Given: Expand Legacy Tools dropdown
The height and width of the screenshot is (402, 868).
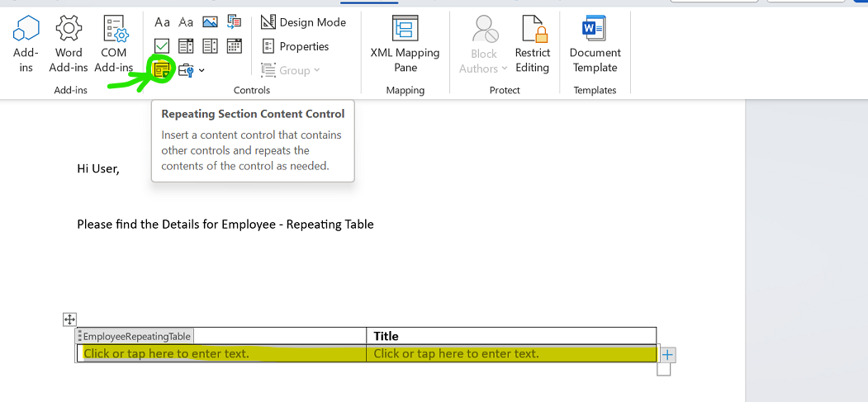Looking at the screenshot, I should point(191,70).
